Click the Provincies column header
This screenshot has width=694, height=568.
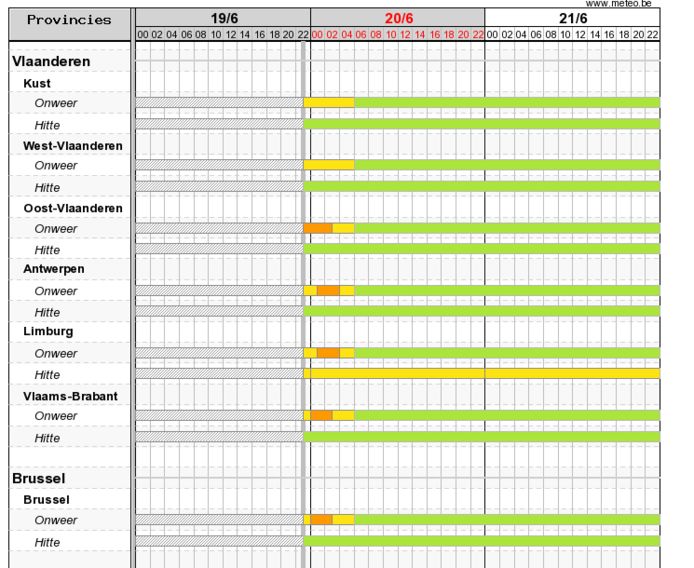pos(68,20)
